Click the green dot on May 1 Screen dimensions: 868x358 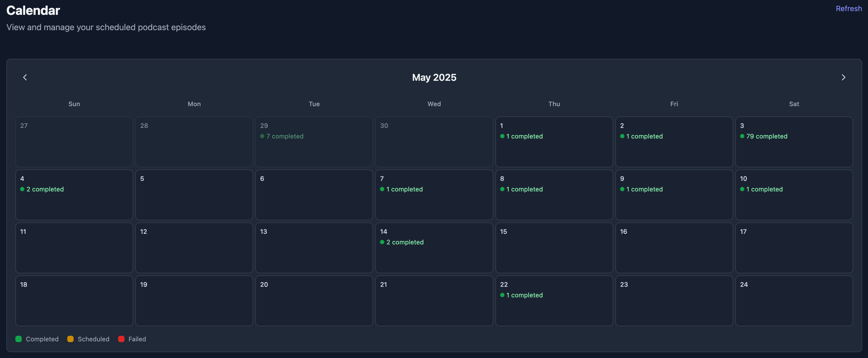tap(502, 136)
